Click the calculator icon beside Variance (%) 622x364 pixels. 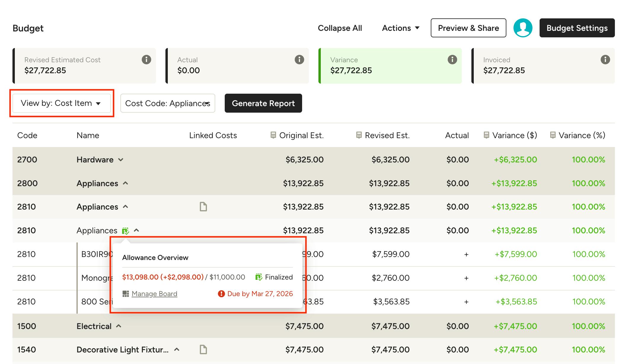tap(553, 135)
